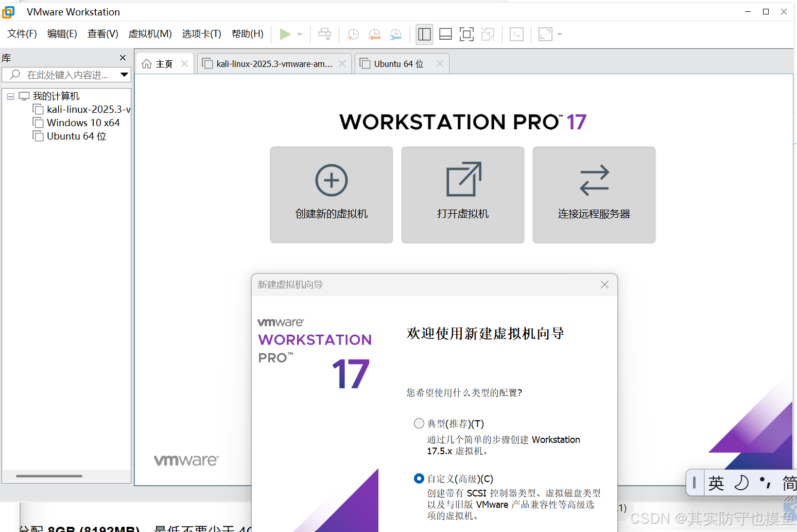Revert to snapshot icon
The width and height of the screenshot is (797, 532).
point(374,35)
